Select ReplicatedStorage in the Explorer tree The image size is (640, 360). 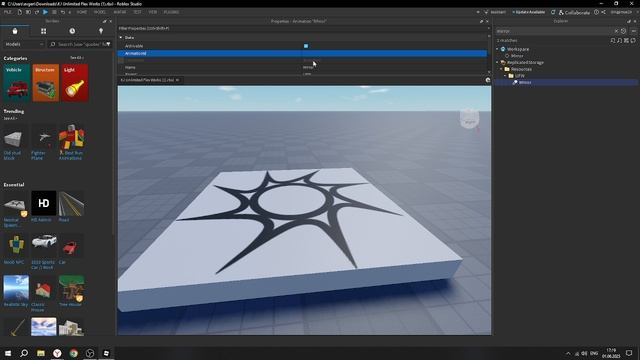(x=525, y=62)
